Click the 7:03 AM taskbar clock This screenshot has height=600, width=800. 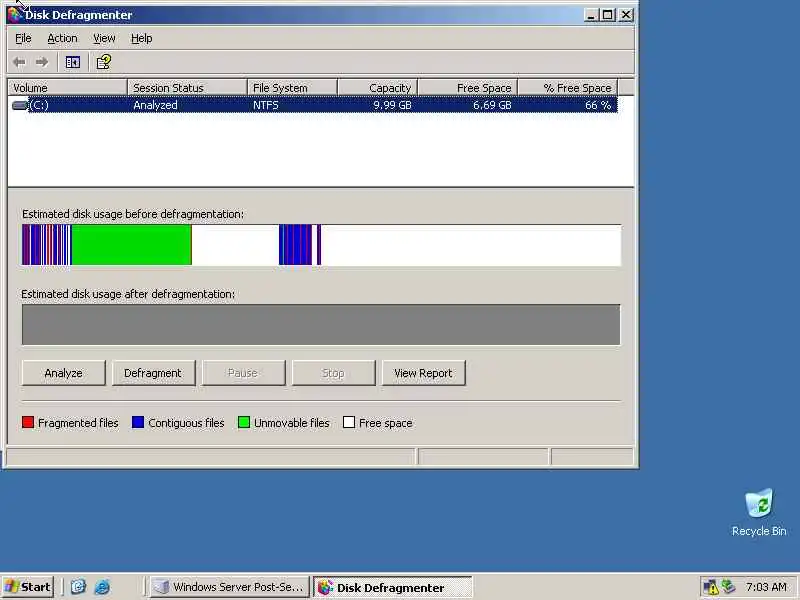766,587
